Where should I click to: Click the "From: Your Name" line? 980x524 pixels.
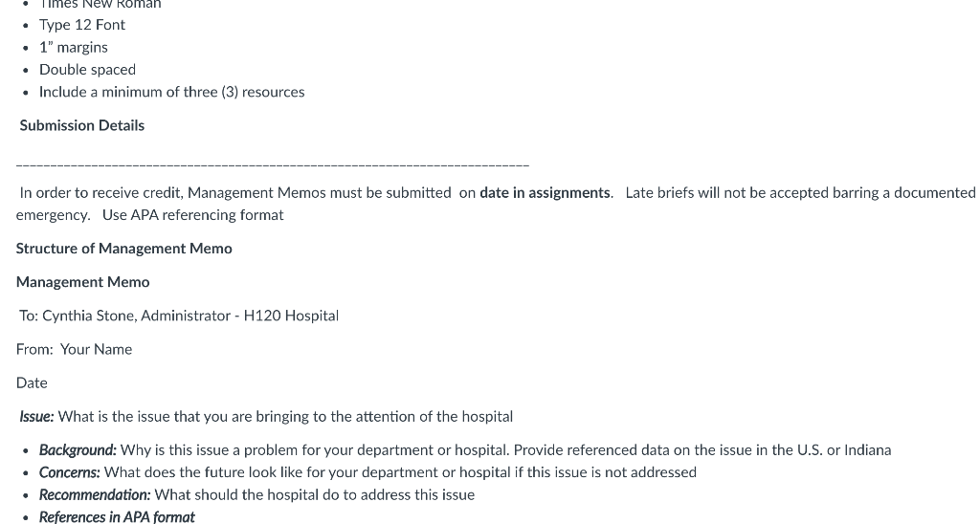pyautogui.click(x=74, y=350)
